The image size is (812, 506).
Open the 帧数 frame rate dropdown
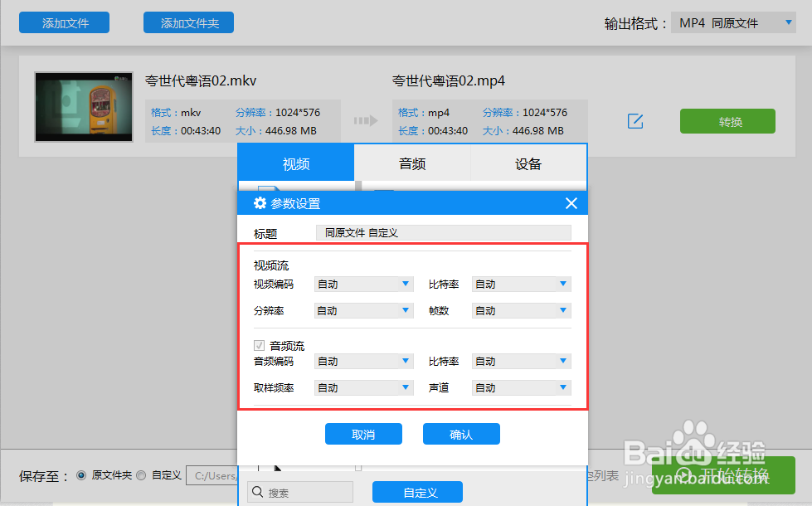(521, 310)
